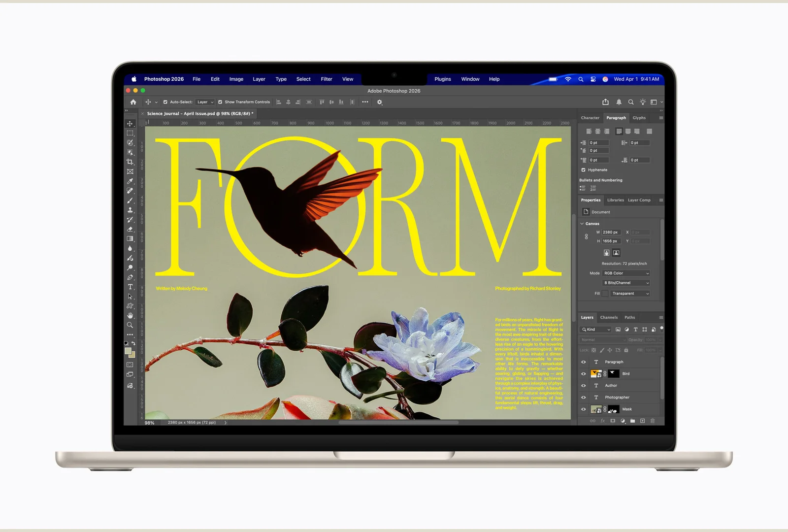Screen dimensions: 788x532
Task: Open notifications bell icon
Action: tap(619, 102)
